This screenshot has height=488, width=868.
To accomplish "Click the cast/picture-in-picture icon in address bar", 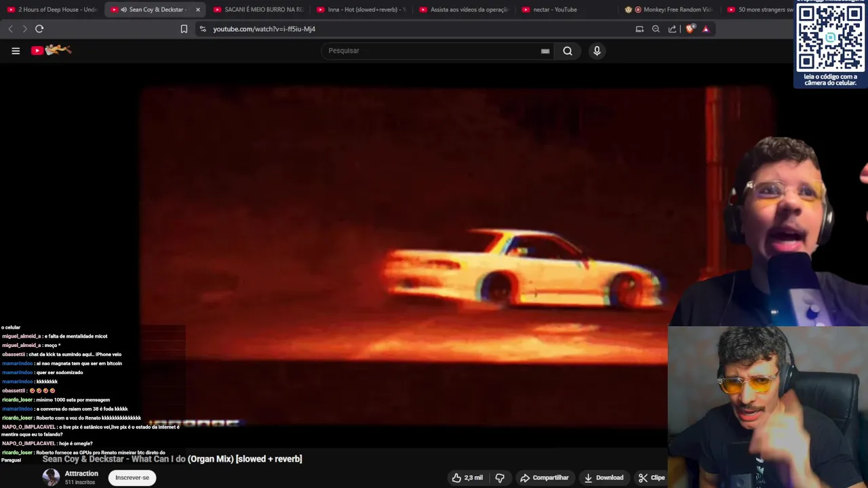I will (x=639, y=29).
